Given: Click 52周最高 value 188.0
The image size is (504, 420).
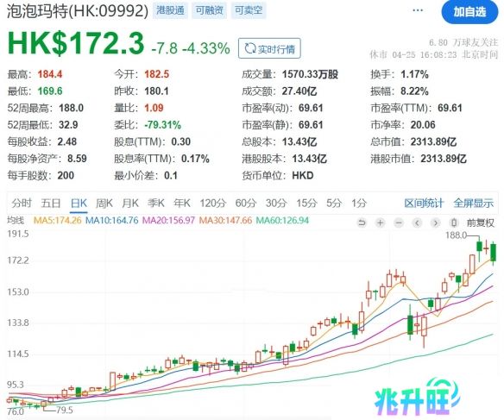Looking at the screenshot, I should click(x=71, y=108).
